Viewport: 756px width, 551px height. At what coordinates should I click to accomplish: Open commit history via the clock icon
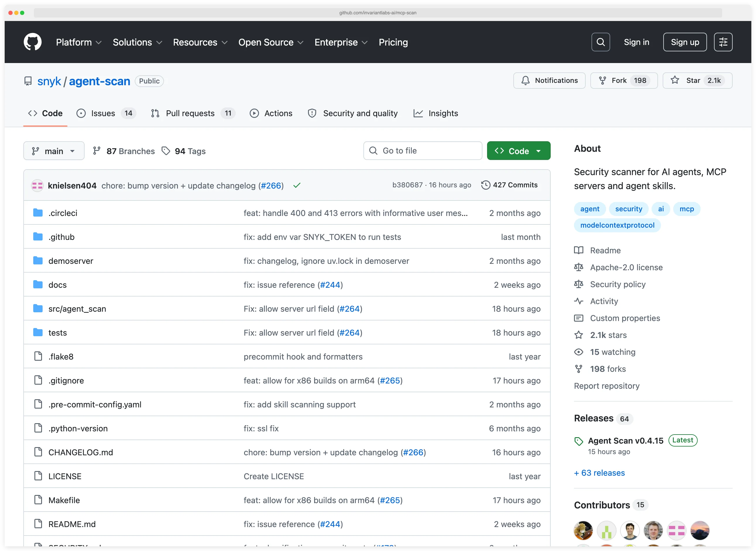coord(486,185)
